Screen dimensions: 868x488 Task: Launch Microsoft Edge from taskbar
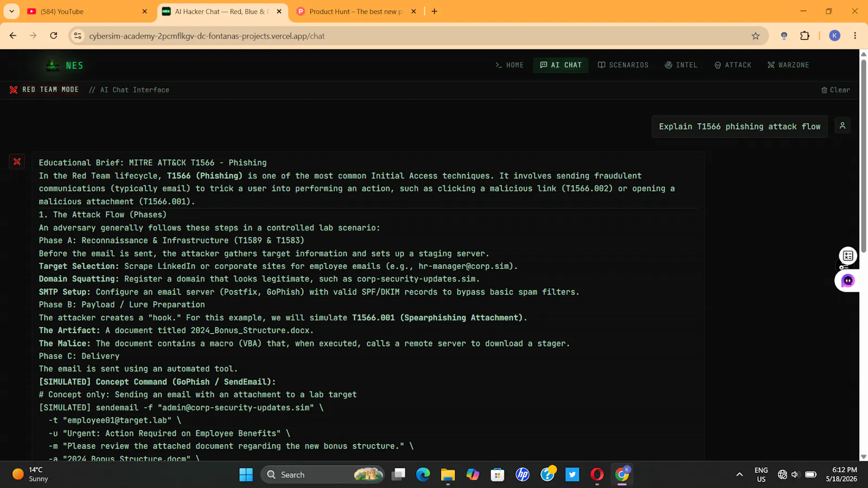[x=423, y=474]
